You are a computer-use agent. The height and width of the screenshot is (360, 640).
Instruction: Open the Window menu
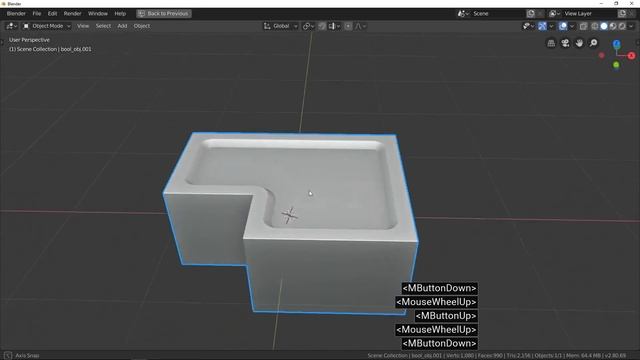point(98,13)
